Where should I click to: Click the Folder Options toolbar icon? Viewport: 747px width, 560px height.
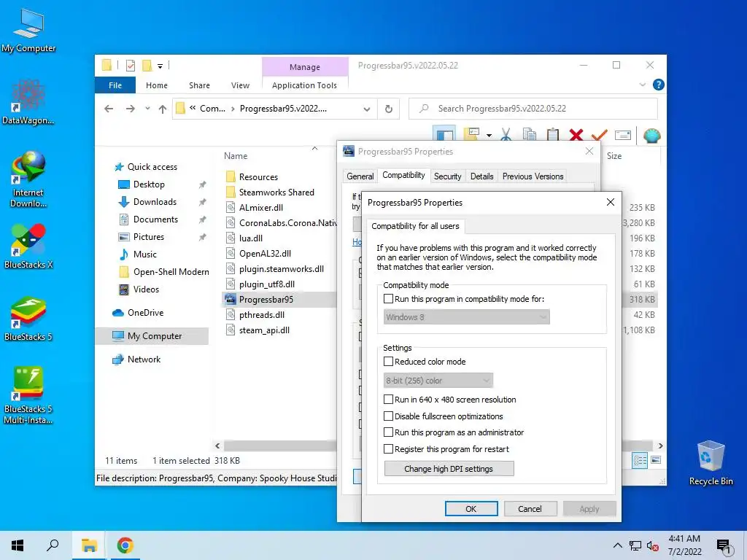click(x=471, y=134)
